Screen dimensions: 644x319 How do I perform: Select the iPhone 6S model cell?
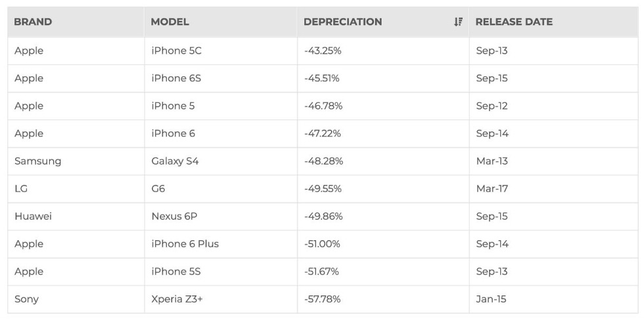[176, 78]
